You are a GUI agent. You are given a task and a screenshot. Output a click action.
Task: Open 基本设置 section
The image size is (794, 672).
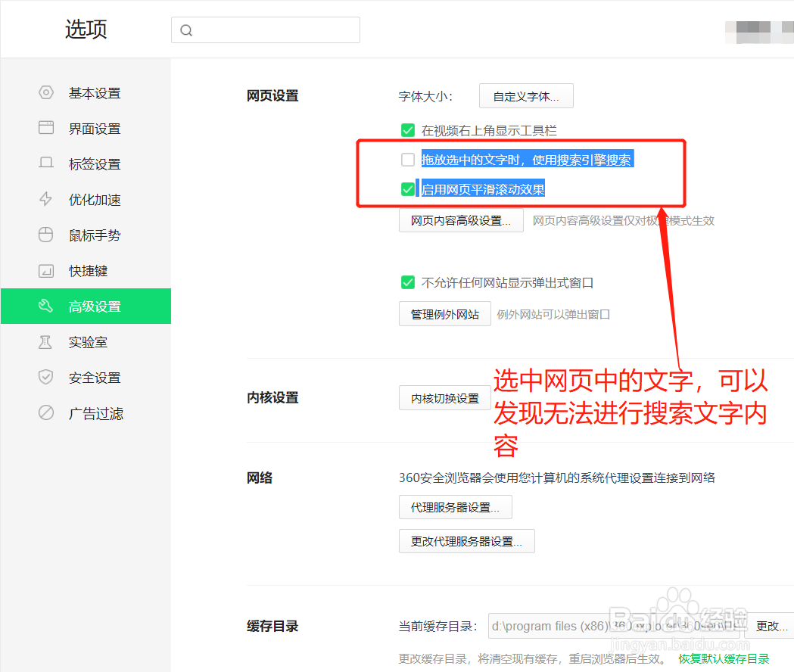coord(86,93)
